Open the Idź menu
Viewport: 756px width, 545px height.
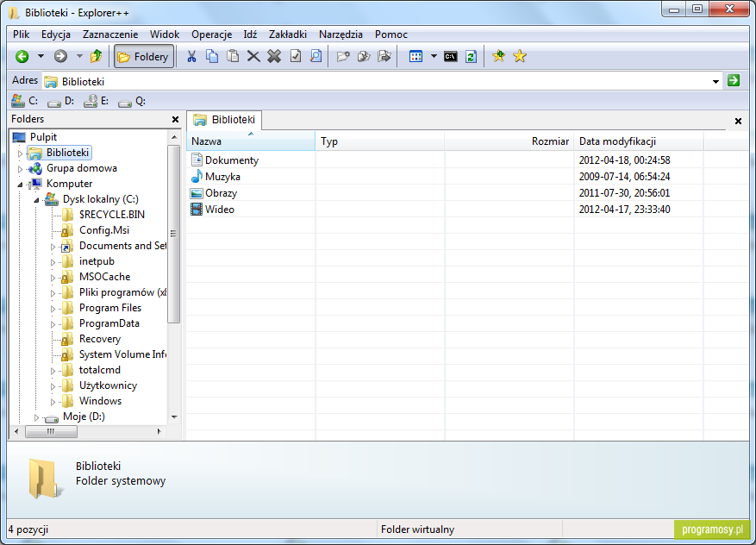(x=250, y=34)
